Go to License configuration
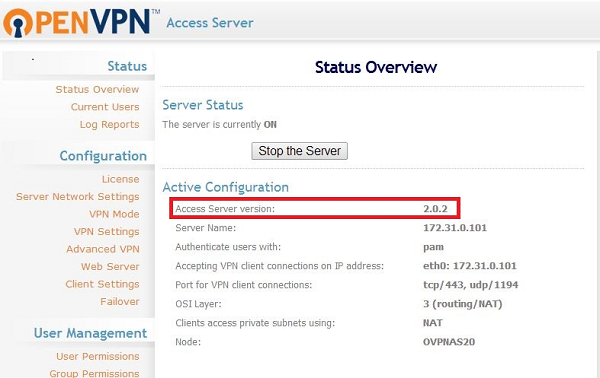 [x=121, y=179]
